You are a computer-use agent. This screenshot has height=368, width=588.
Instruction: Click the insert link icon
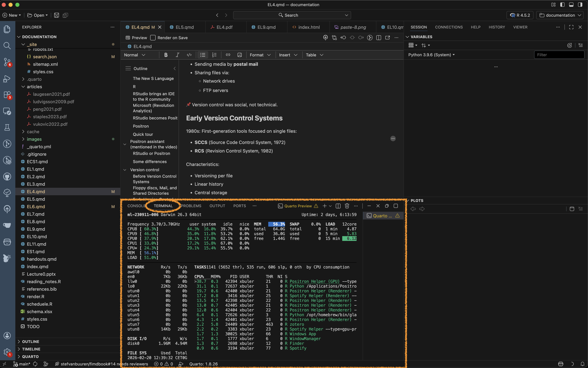click(228, 55)
